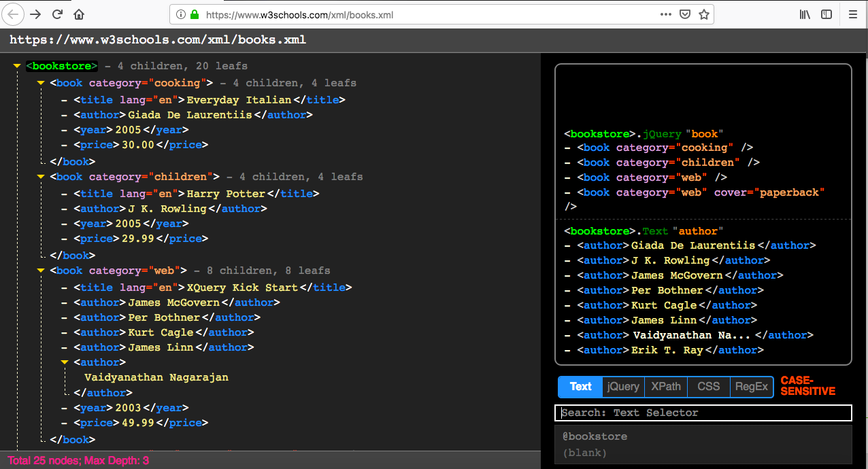The width and height of the screenshot is (868, 469).
Task: Toggle the sidebar view icon
Action: [x=826, y=14]
